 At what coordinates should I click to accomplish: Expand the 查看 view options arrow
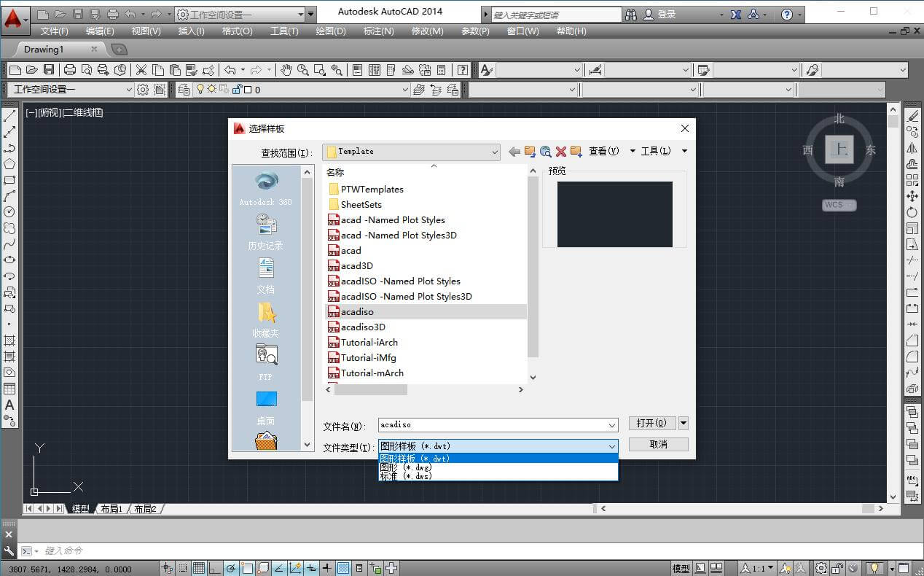point(633,151)
